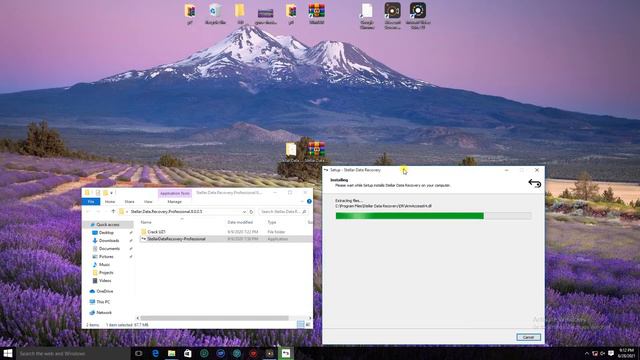The image size is (640, 360).
Task: Launch Microsoft Edge from the taskbar
Action: coord(155,353)
